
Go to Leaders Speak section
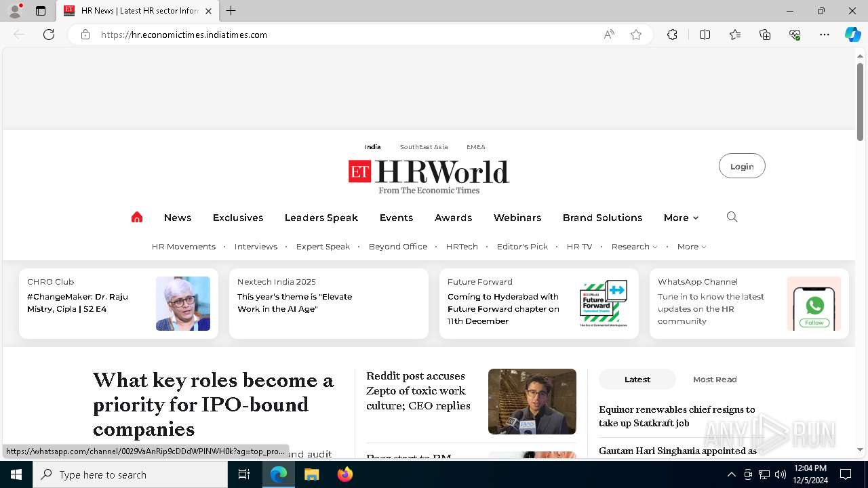tap(321, 218)
